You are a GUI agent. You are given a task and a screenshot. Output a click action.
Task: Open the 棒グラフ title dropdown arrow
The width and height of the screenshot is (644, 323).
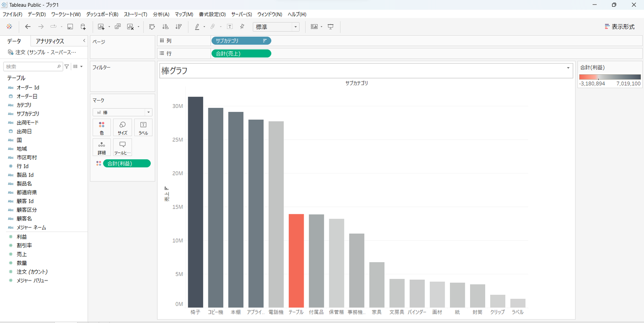point(568,68)
